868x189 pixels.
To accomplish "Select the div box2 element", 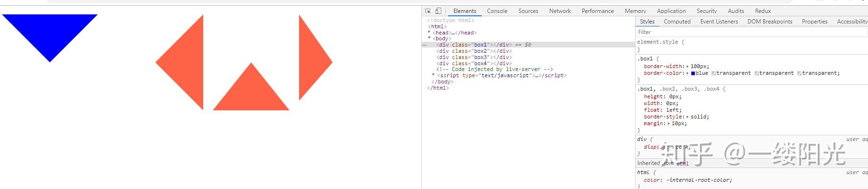I will pyautogui.click(x=474, y=51).
